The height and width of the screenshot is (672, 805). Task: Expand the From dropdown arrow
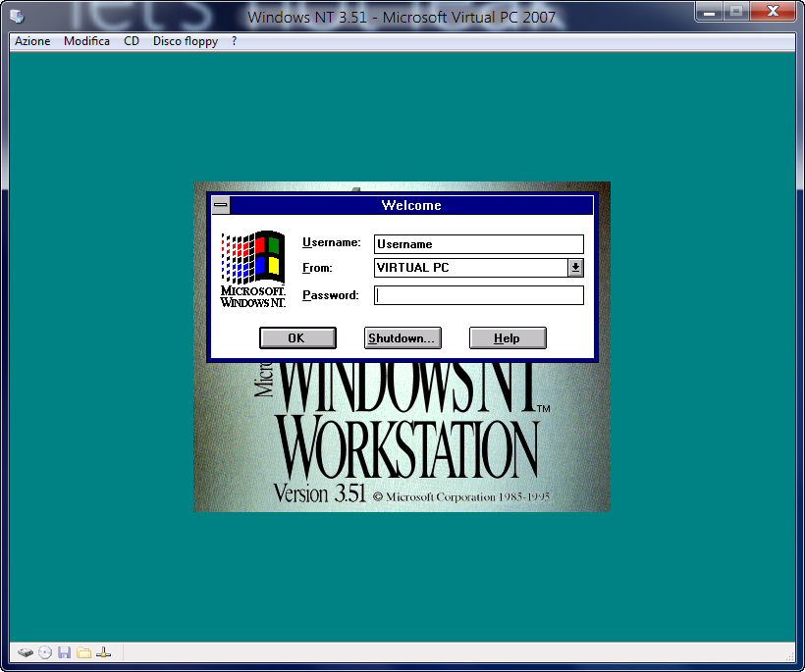pyautogui.click(x=575, y=267)
